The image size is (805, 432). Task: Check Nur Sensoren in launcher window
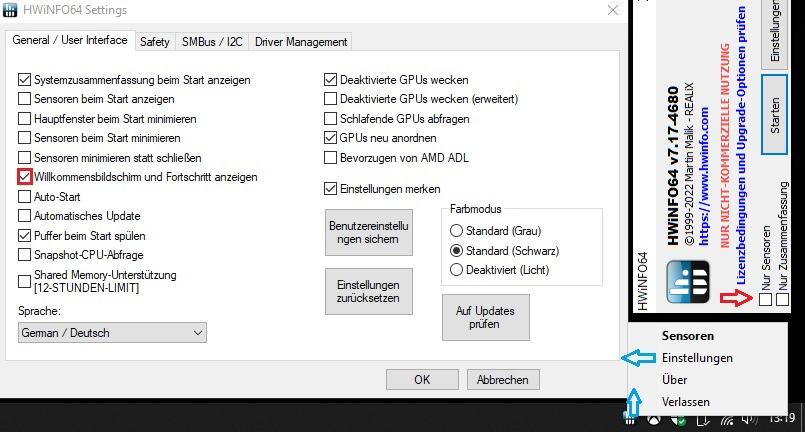(765, 299)
